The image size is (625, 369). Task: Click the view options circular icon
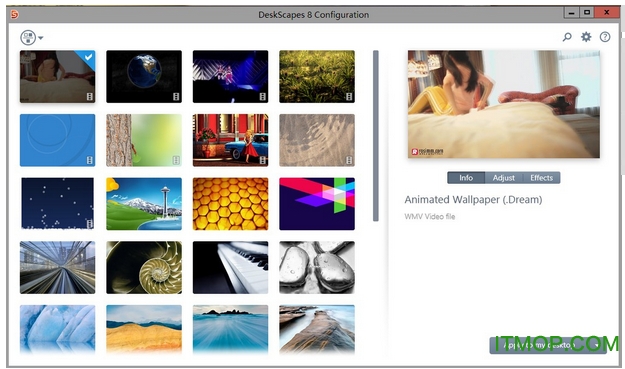pyautogui.click(x=28, y=37)
